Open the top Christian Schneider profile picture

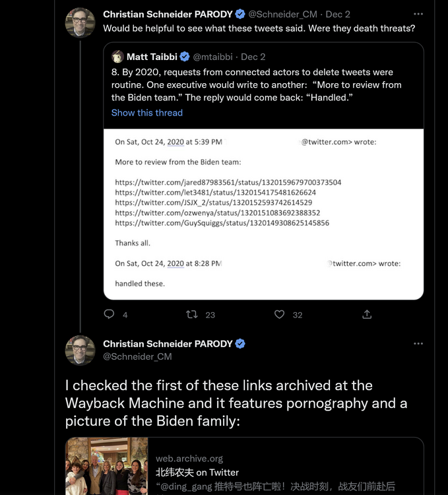point(80,22)
